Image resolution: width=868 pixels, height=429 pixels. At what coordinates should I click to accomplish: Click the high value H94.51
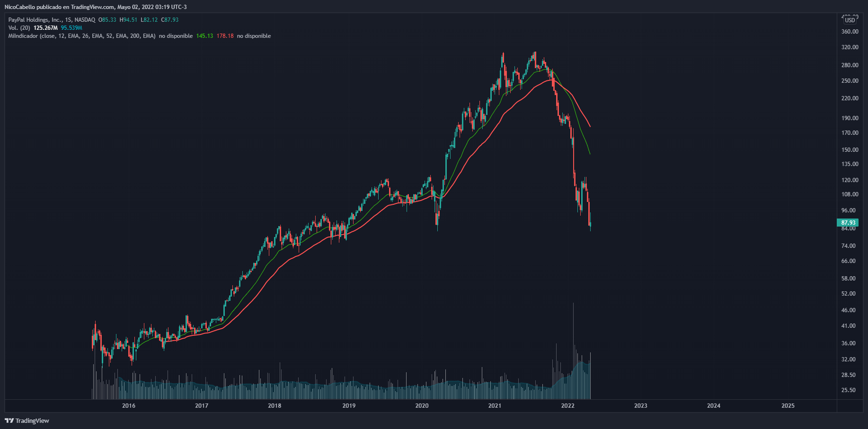tap(128, 20)
